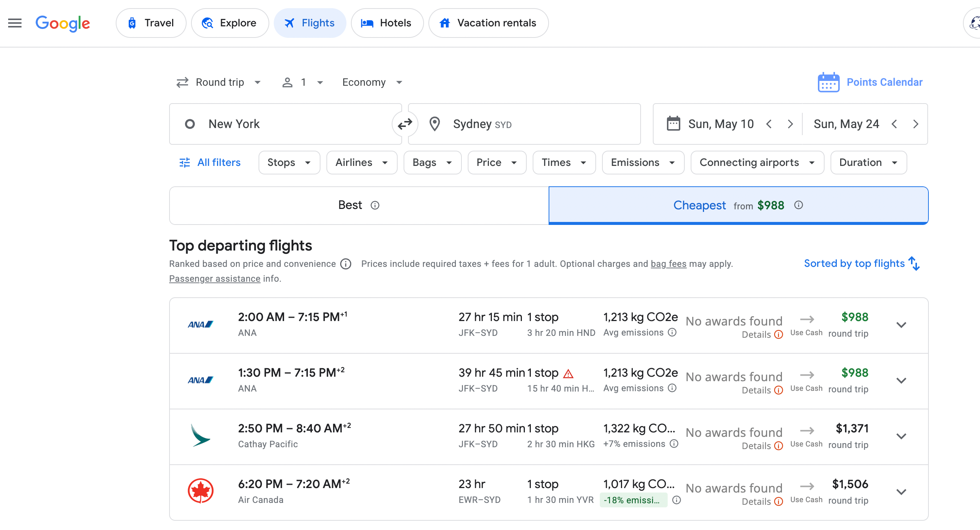Click the Points Calendar calendar icon
Screen dimensions: 980x530
click(x=829, y=82)
